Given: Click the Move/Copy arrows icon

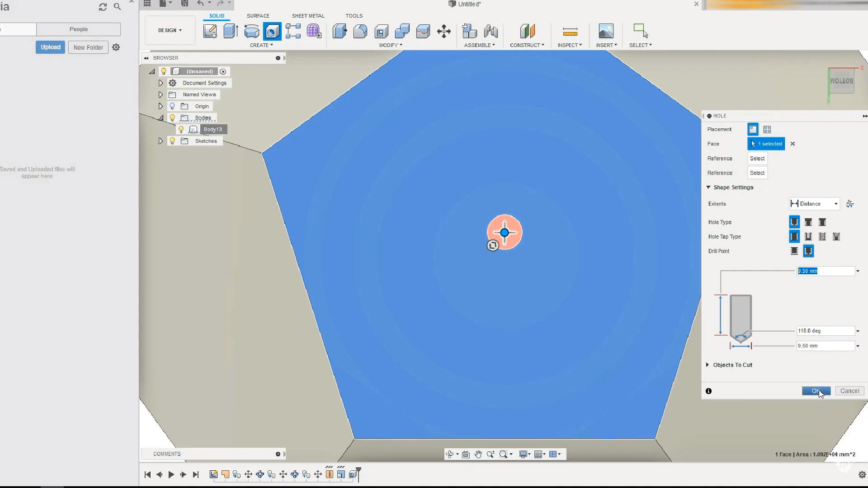Looking at the screenshot, I should click(x=443, y=31).
